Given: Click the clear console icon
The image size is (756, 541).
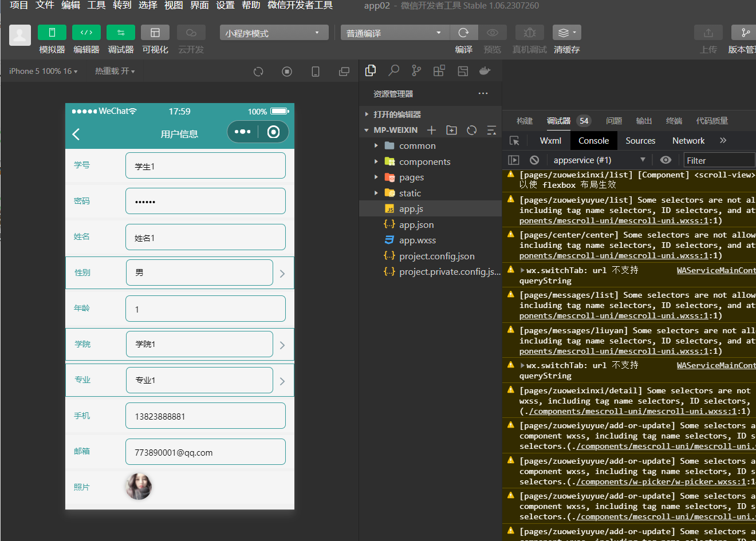Looking at the screenshot, I should click(x=534, y=160).
